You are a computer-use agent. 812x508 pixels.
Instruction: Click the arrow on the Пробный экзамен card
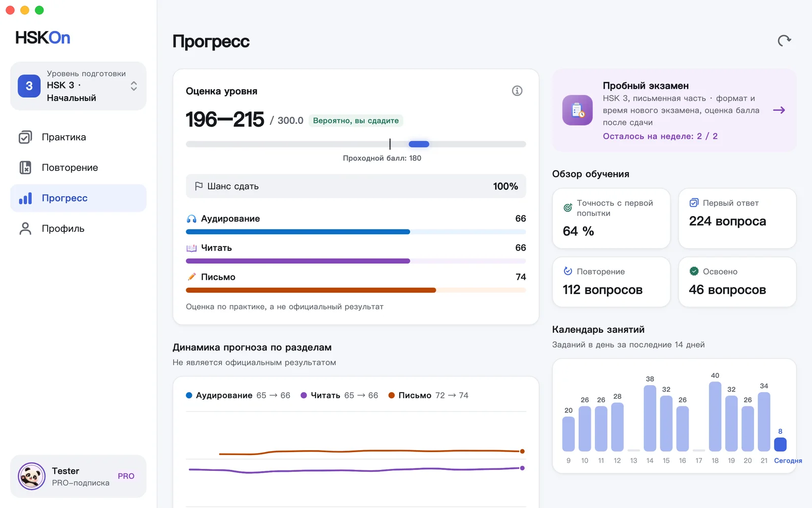[x=779, y=110]
